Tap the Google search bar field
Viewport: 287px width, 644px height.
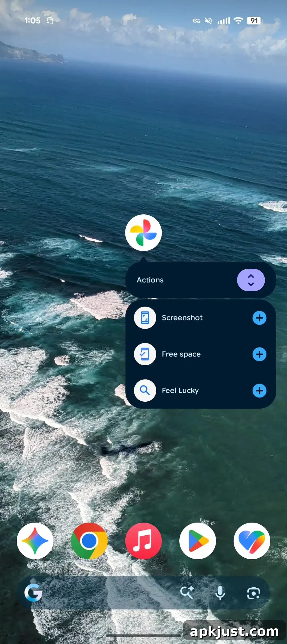143,593
